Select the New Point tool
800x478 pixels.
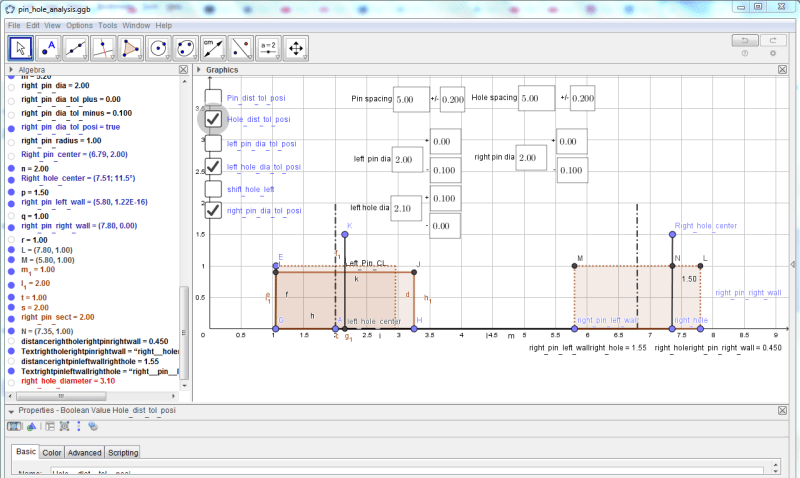pyautogui.click(x=48, y=48)
